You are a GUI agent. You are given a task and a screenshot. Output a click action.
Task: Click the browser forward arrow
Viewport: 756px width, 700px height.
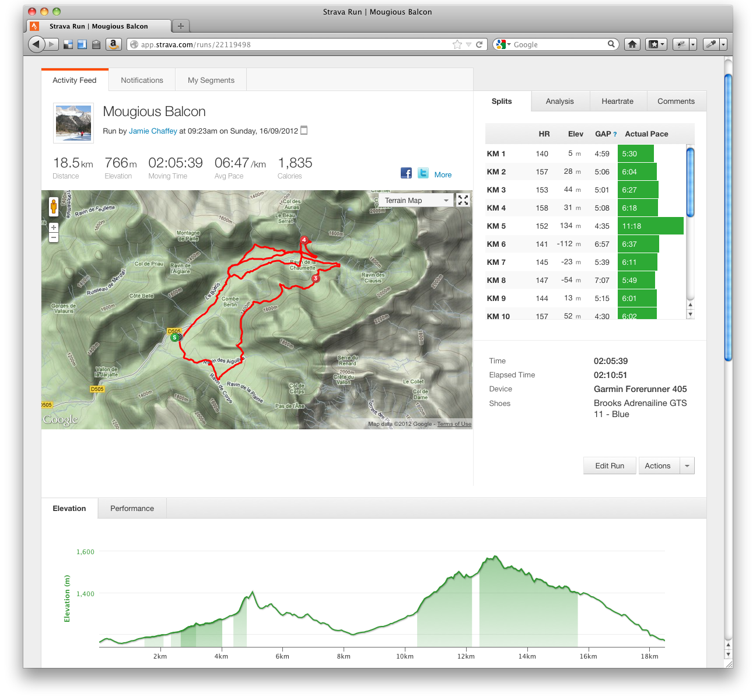click(x=52, y=44)
